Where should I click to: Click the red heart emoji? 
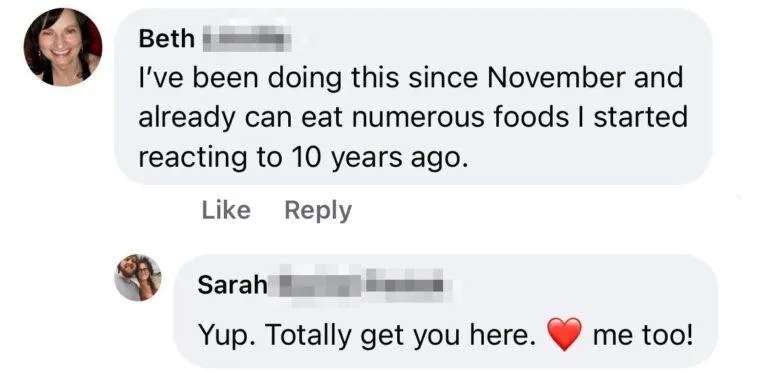coord(564,334)
